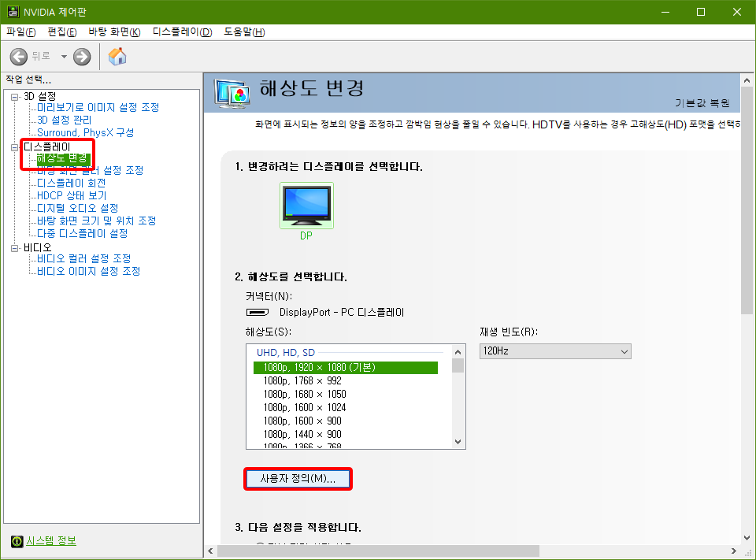Open the Home icon in toolbar

coord(117,57)
